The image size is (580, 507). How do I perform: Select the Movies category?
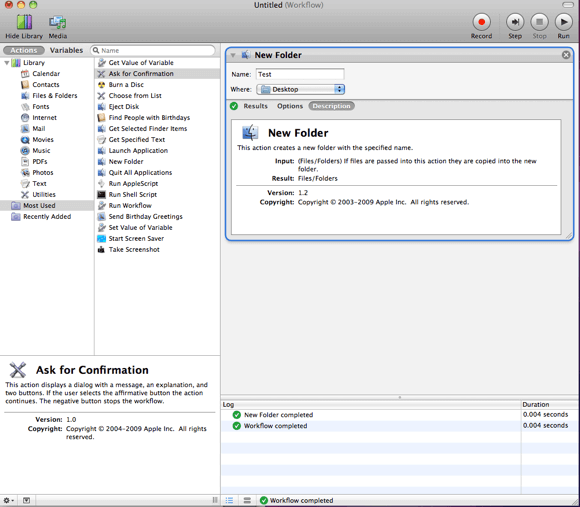coord(43,139)
